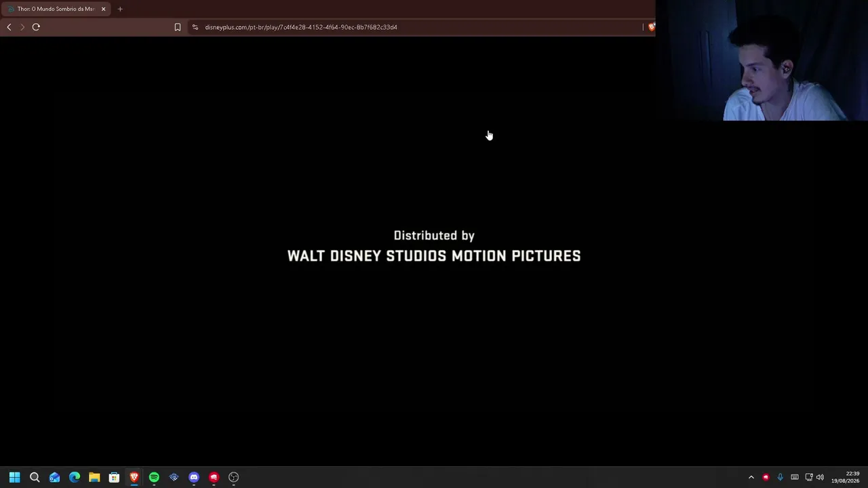Open a new browser tab
This screenshot has height=488, width=868.
tap(120, 9)
